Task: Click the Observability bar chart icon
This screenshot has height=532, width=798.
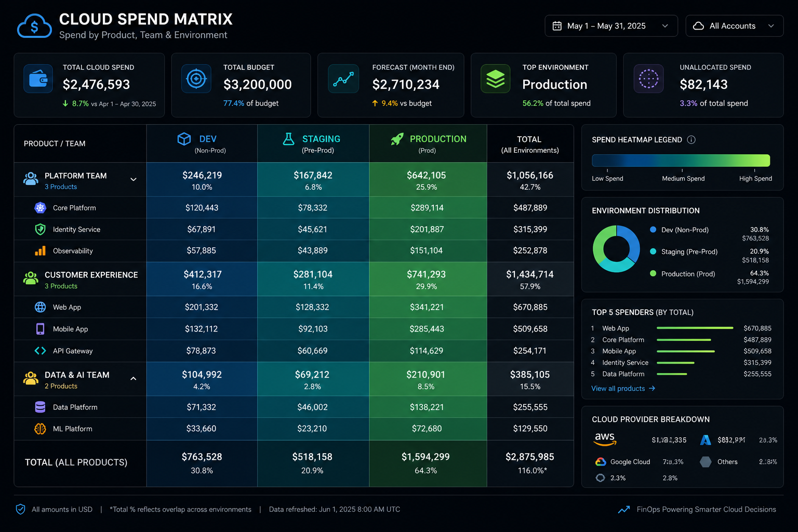Action: click(40, 251)
